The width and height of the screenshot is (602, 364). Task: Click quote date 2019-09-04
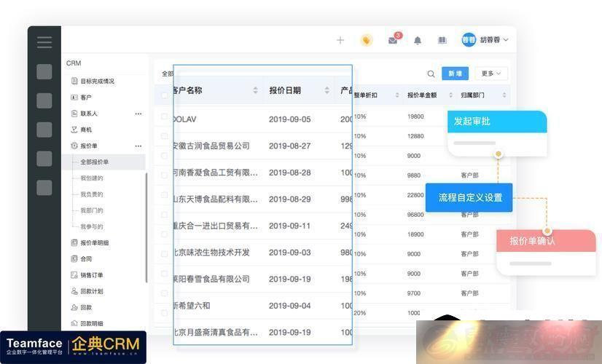click(x=289, y=306)
